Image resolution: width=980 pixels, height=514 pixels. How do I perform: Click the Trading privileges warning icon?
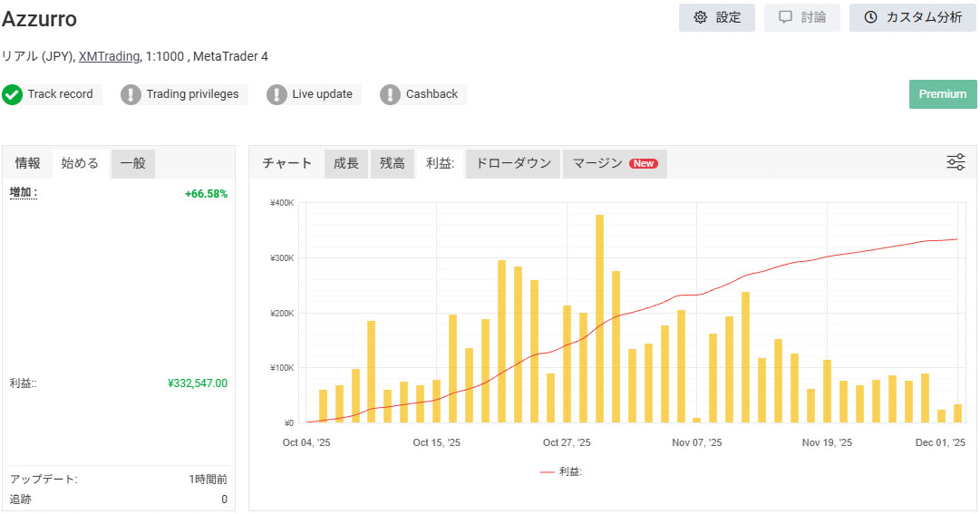pyautogui.click(x=131, y=94)
